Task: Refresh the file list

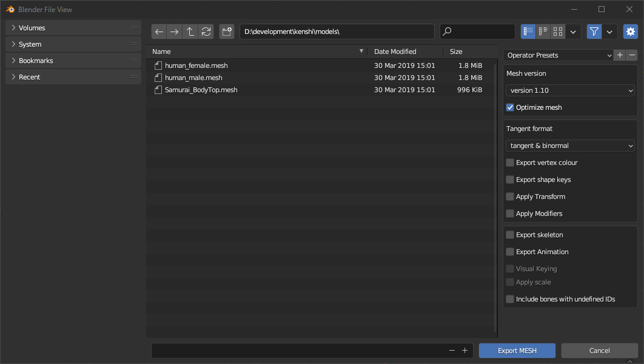Action: (206, 32)
